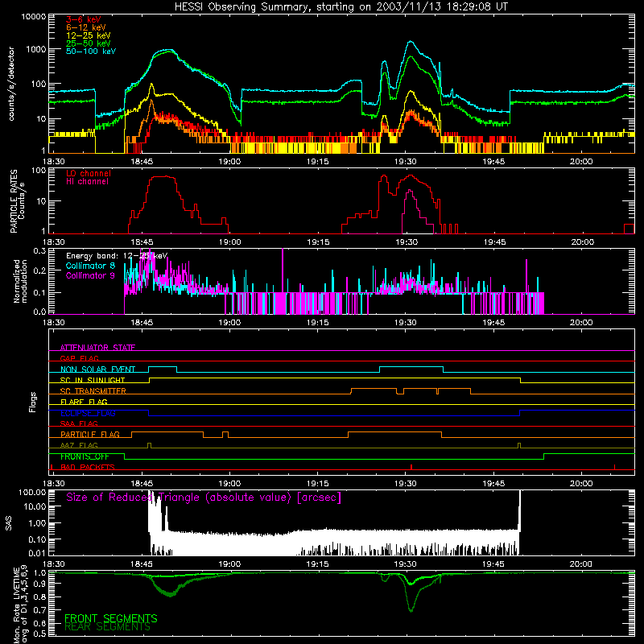Click the FLARE FLAG label
This screenshot has height=644, width=644.
click(84, 402)
